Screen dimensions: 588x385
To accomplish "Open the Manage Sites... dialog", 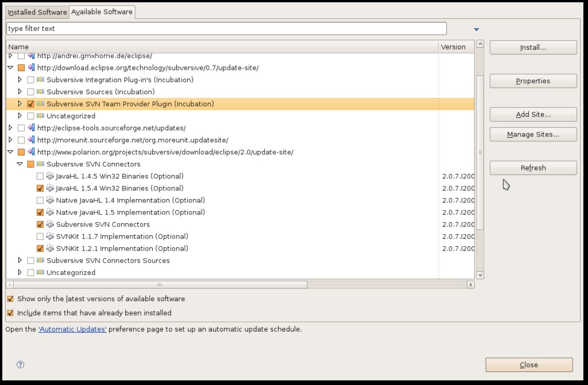I will tap(533, 135).
